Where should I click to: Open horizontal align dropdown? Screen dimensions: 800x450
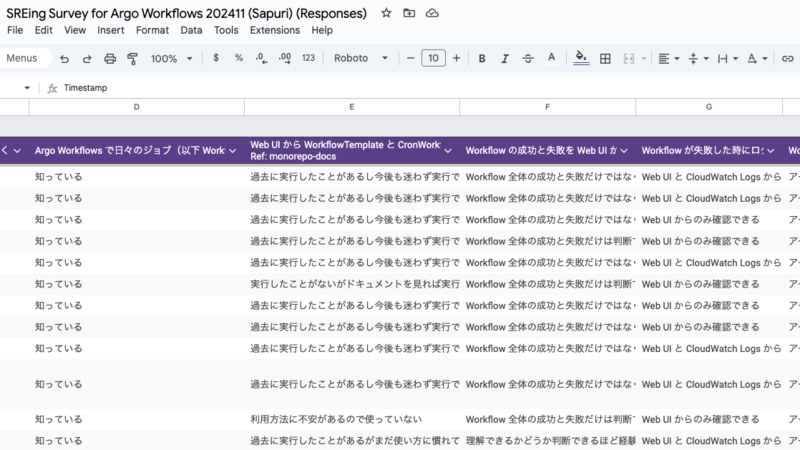(x=669, y=59)
